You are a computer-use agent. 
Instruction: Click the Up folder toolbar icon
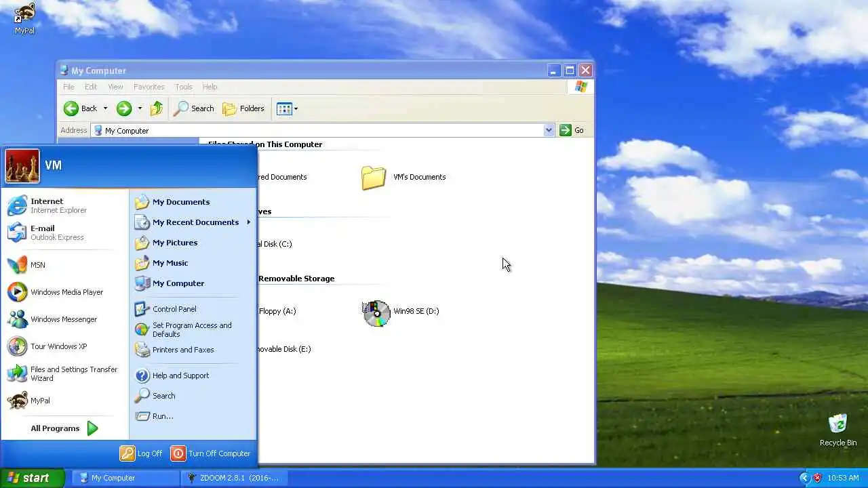[157, 108]
